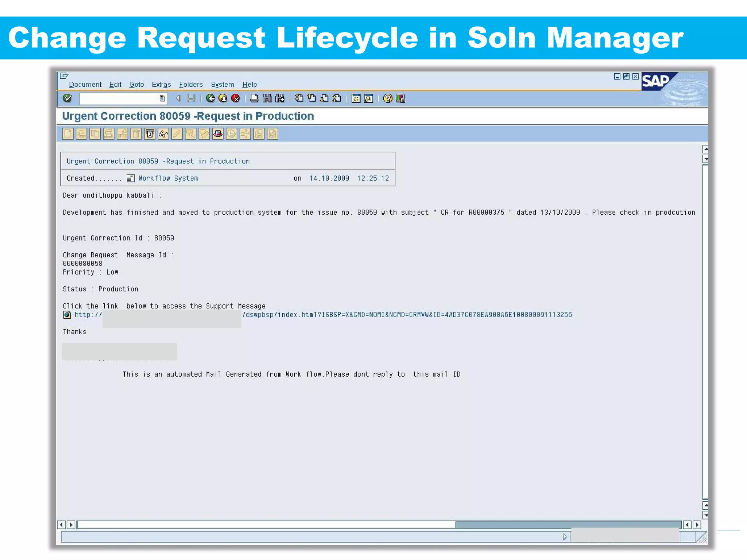
Task: Go to Last Page icon
Action: 337,98
